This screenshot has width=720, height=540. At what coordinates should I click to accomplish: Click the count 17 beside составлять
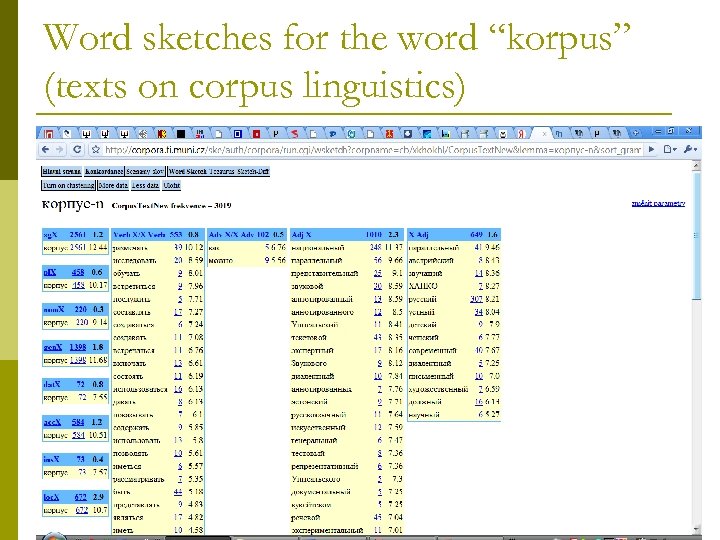[x=178, y=312]
